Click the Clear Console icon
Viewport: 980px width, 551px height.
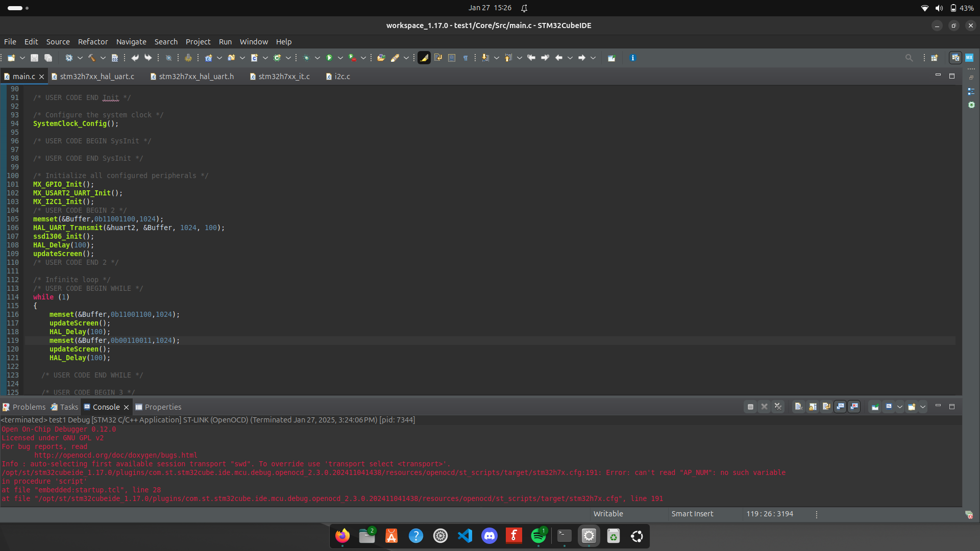pyautogui.click(x=799, y=407)
